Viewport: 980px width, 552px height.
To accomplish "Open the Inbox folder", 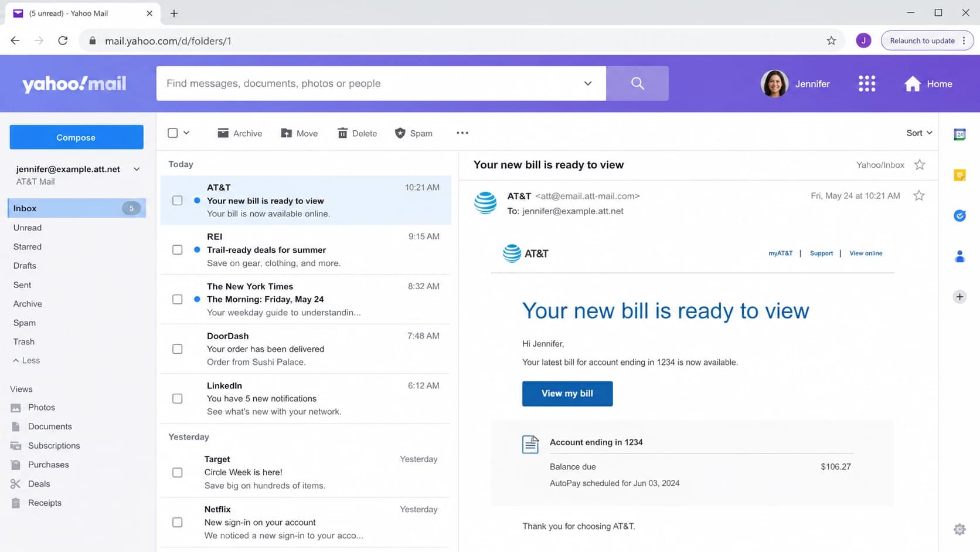I will pyautogui.click(x=77, y=208).
